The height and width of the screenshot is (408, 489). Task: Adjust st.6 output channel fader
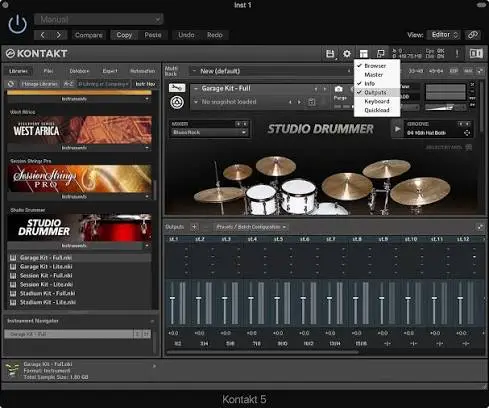(x=303, y=298)
